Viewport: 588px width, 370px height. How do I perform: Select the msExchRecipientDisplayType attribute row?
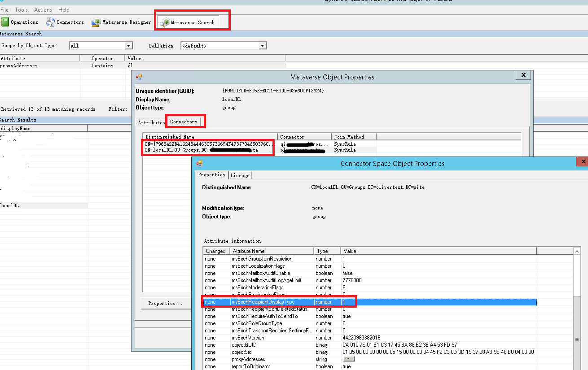[370, 302]
